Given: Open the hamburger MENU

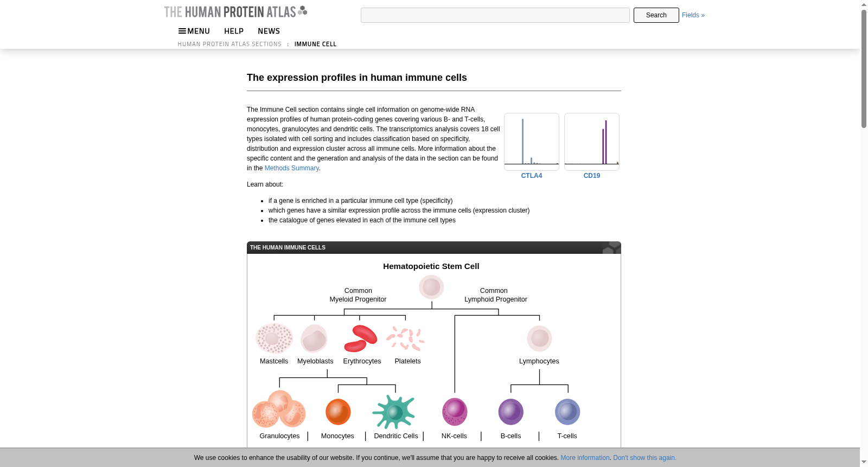Looking at the screenshot, I should click(x=194, y=31).
